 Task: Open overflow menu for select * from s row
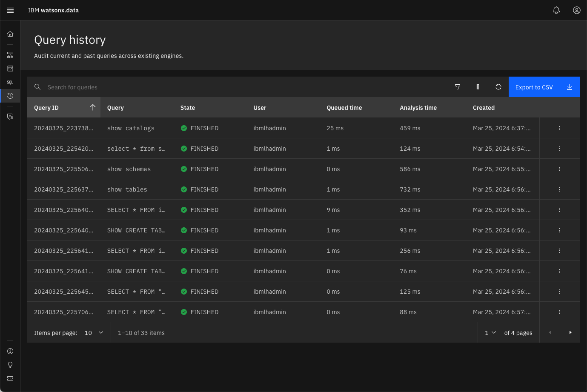(560, 149)
